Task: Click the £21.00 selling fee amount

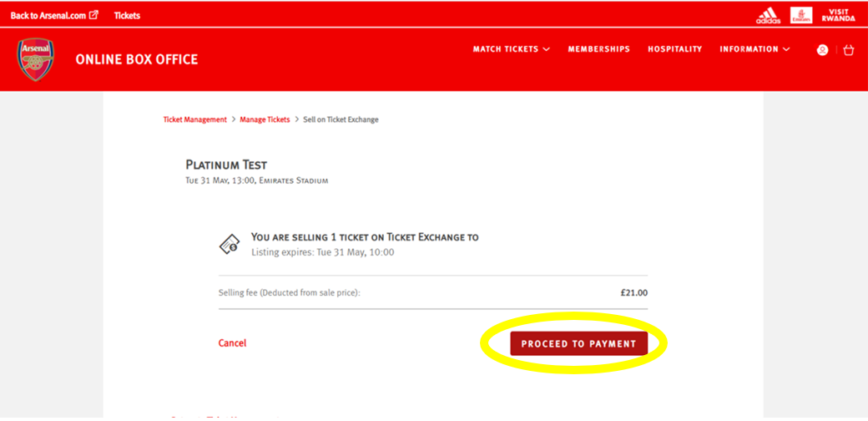Action: point(633,292)
